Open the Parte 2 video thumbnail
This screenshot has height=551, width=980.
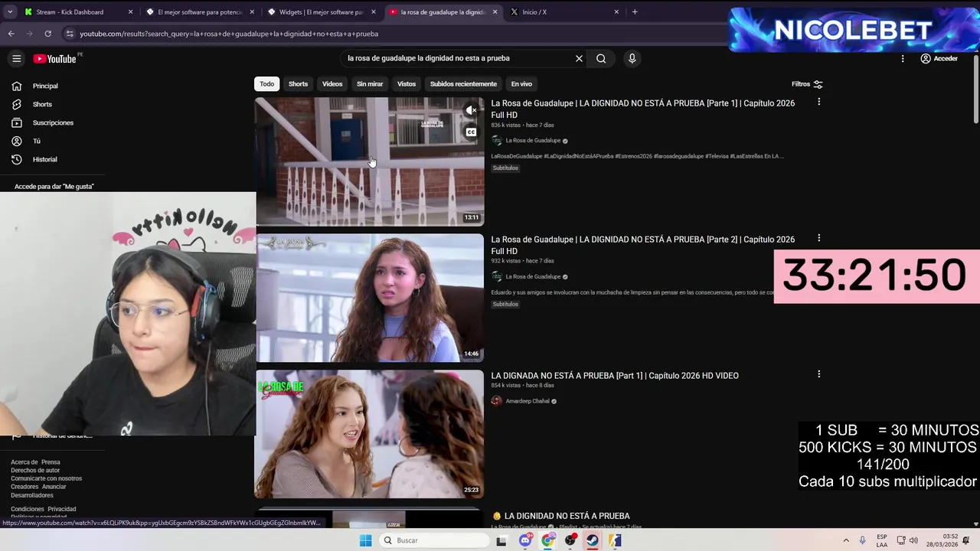coord(369,298)
